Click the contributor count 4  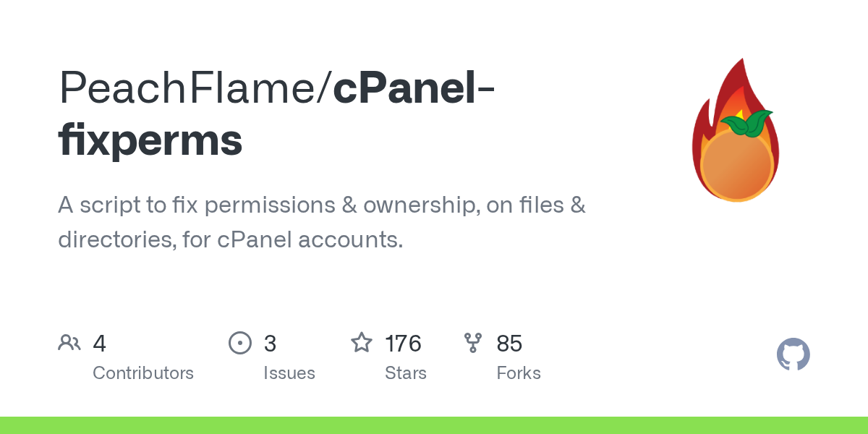click(x=100, y=344)
